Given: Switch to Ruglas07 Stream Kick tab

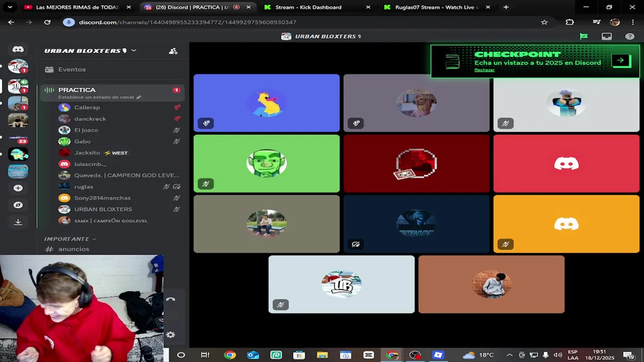Looking at the screenshot, I should point(436,7).
